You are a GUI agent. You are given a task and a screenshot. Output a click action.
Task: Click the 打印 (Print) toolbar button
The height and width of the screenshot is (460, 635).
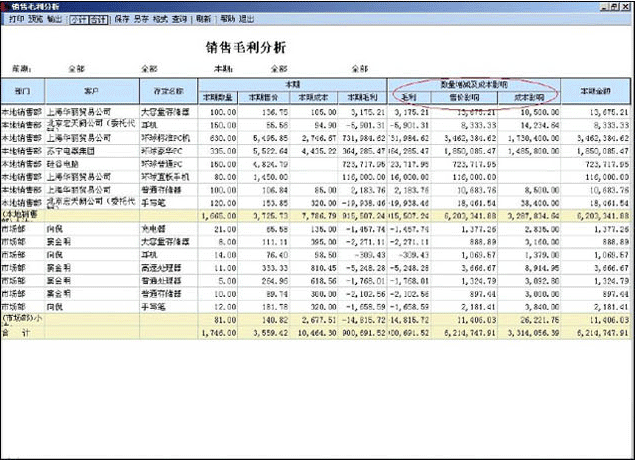(17, 19)
